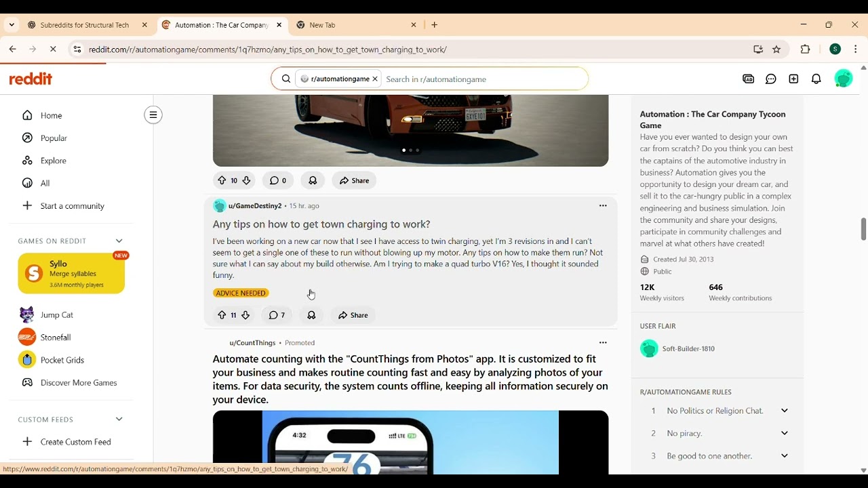Open browser extensions puzzle icon
868x488 pixels.
point(806,49)
